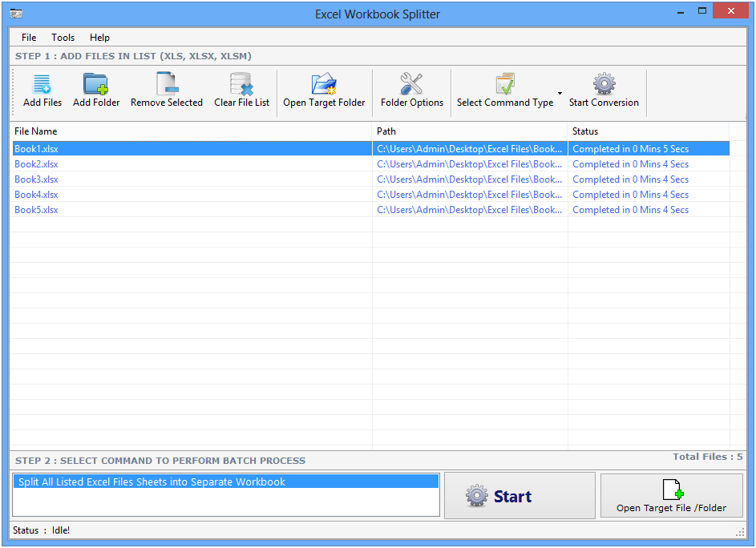Close the Excel Workbook Splitter window
The image size is (756, 548).
click(x=730, y=11)
